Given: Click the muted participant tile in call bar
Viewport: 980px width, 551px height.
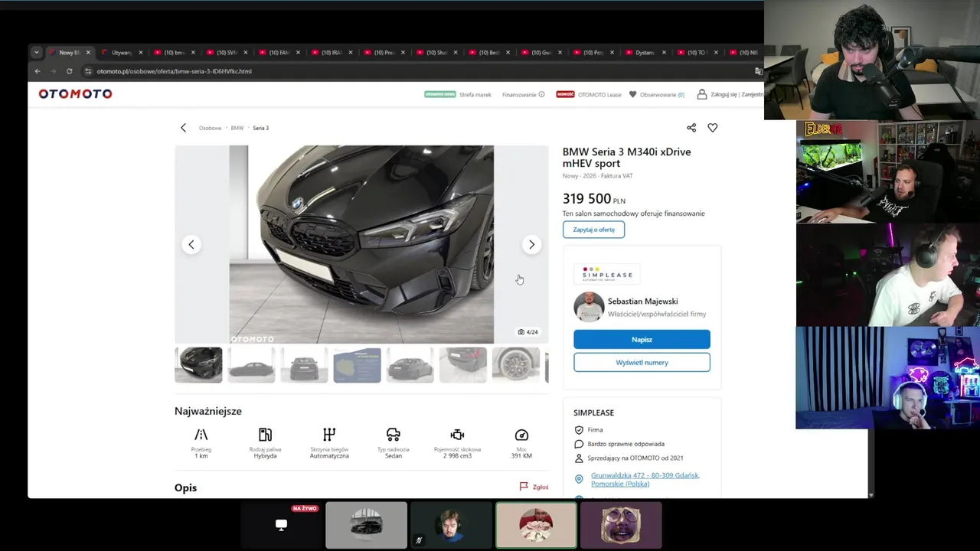Looking at the screenshot, I should (451, 525).
